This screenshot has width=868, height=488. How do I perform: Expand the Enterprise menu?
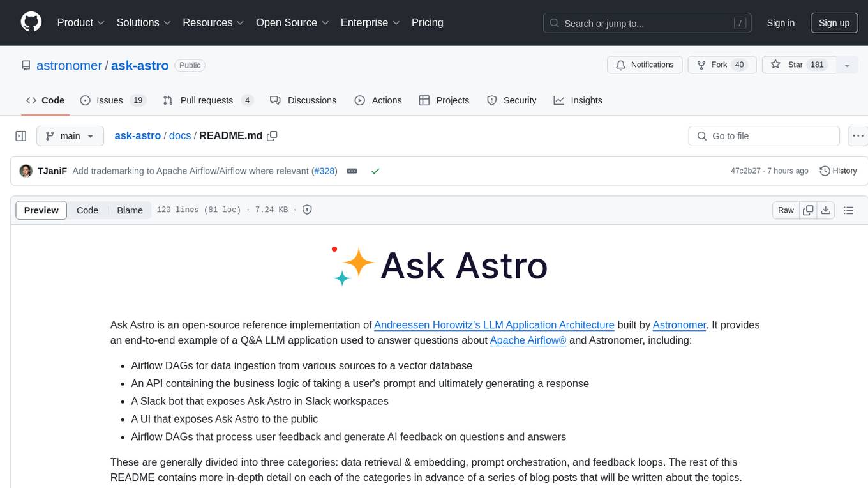tap(371, 22)
